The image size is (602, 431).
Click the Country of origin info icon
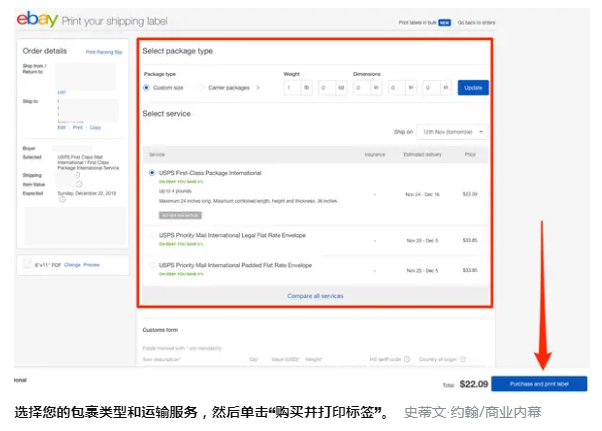coord(463,359)
